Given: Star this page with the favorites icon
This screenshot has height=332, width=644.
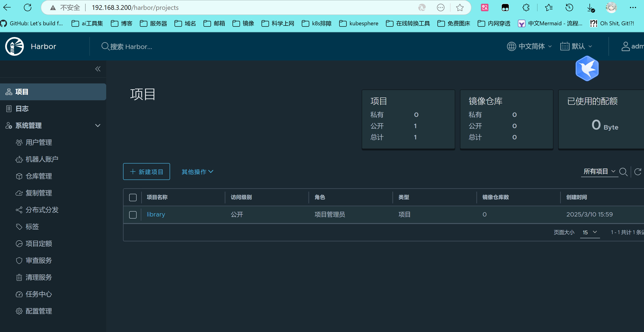Looking at the screenshot, I should (x=460, y=7).
